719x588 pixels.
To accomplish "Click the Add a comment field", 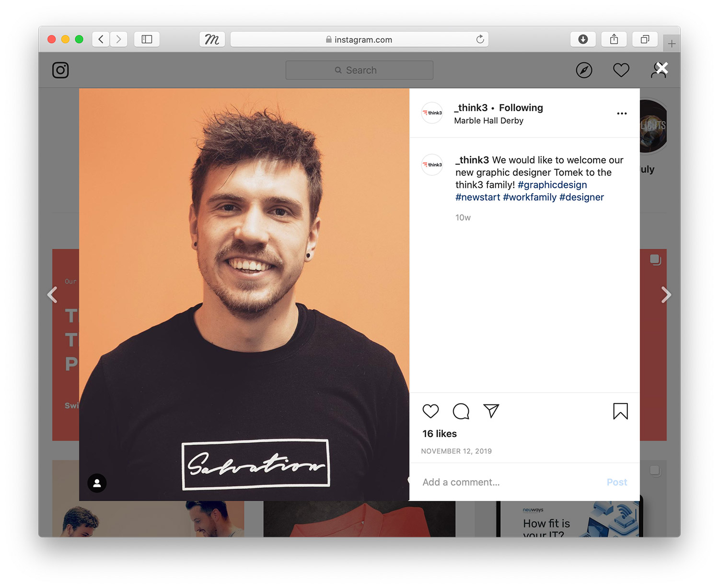I will click(508, 482).
